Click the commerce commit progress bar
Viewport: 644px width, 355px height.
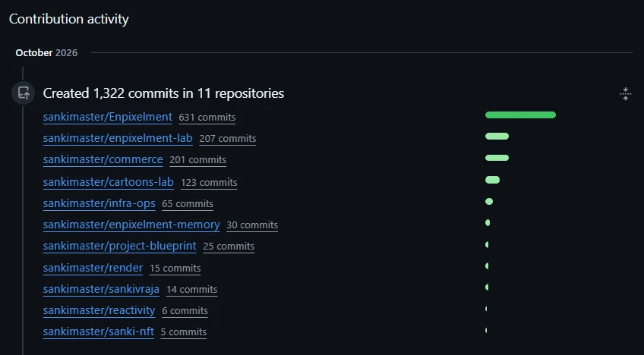coord(497,158)
